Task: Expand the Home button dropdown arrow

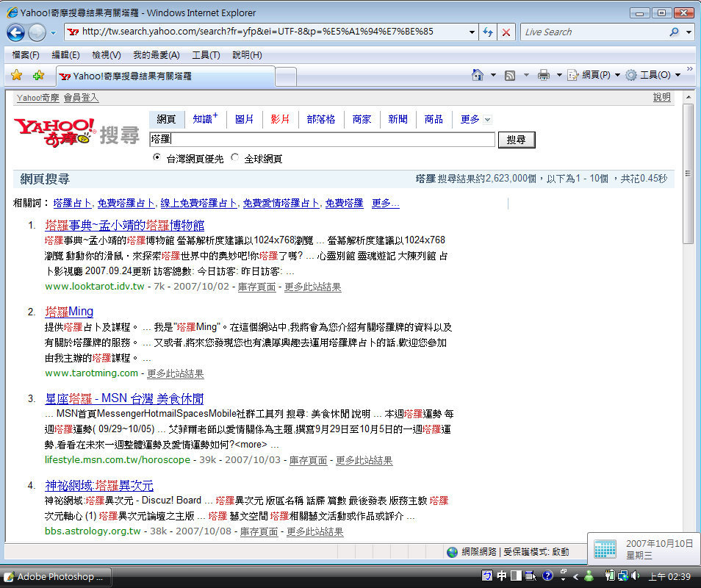Action: tap(493, 75)
